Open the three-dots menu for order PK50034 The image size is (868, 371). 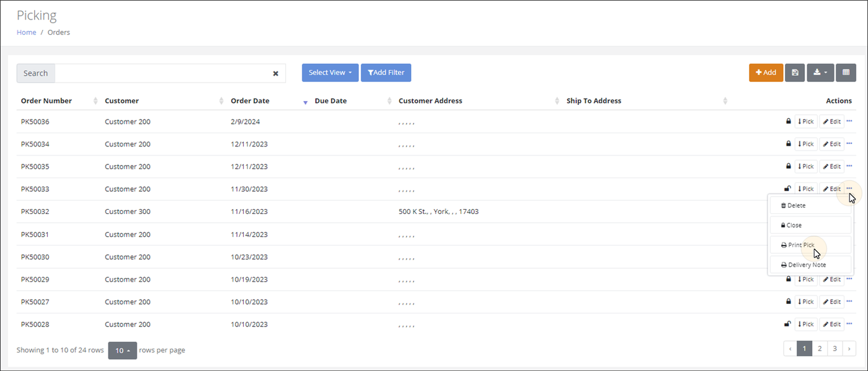849,143
